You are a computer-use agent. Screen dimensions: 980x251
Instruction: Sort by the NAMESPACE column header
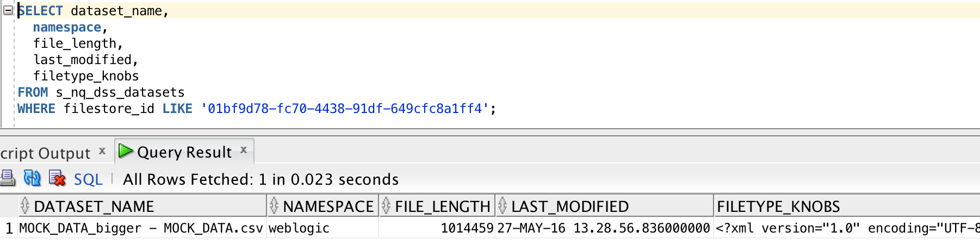click(x=328, y=206)
